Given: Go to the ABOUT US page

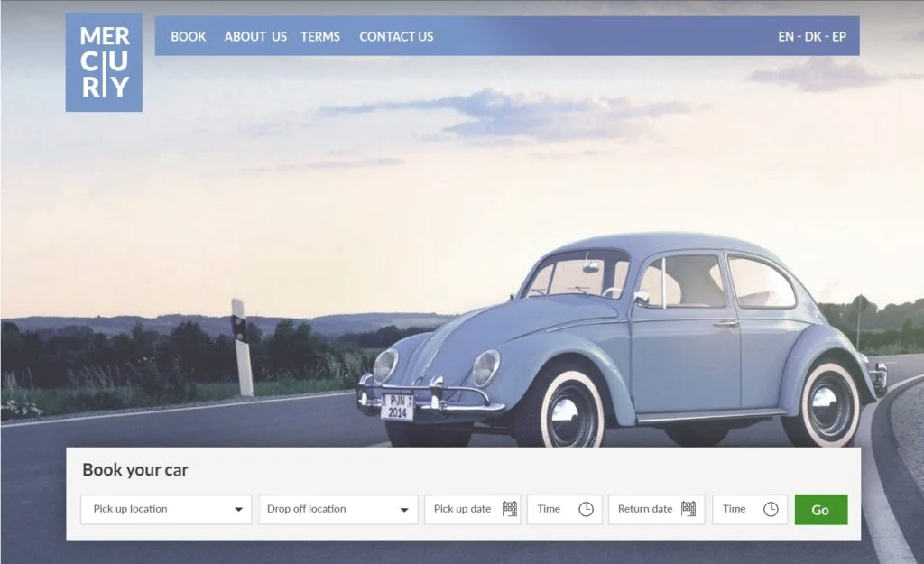Looking at the screenshot, I should tap(255, 36).
